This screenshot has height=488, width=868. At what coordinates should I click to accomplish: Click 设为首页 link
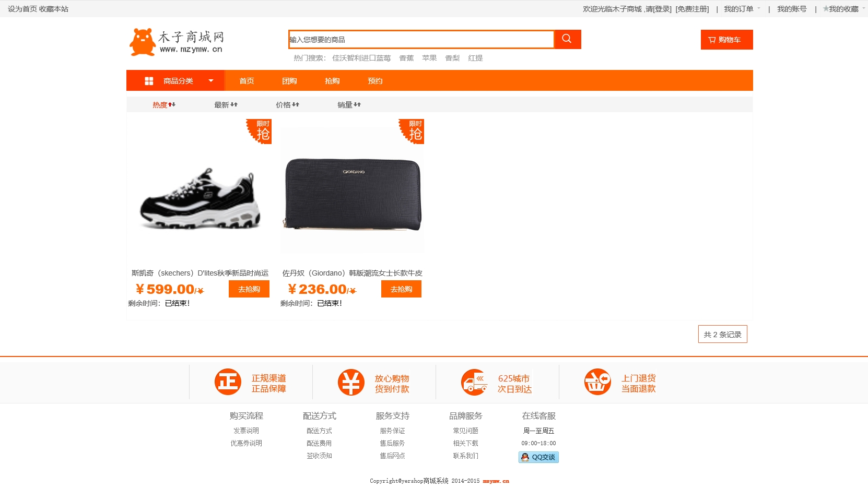point(22,9)
